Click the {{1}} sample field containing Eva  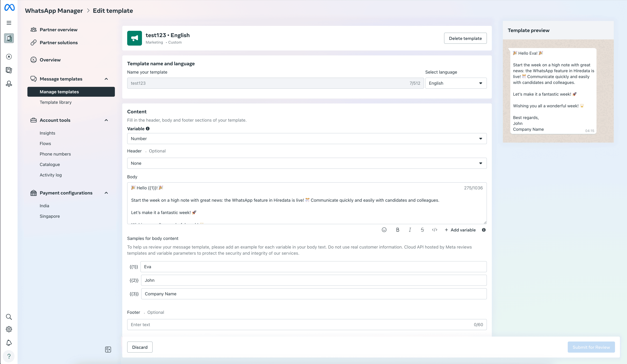click(313, 267)
